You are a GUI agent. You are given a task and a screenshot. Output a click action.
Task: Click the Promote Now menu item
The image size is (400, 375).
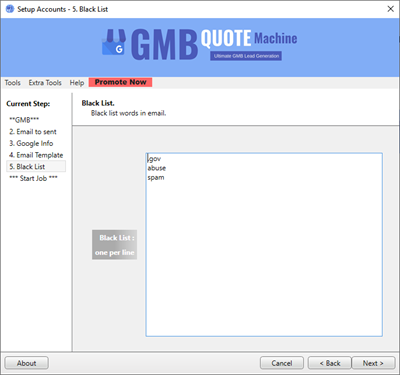click(x=120, y=82)
